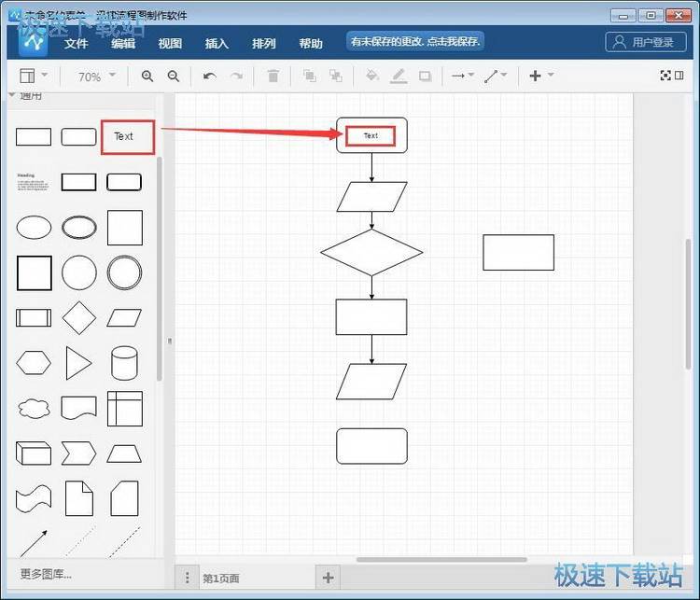The height and width of the screenshot is (600, 700).
Task: Select the Text shape in palette
Action: pos(123,136)
